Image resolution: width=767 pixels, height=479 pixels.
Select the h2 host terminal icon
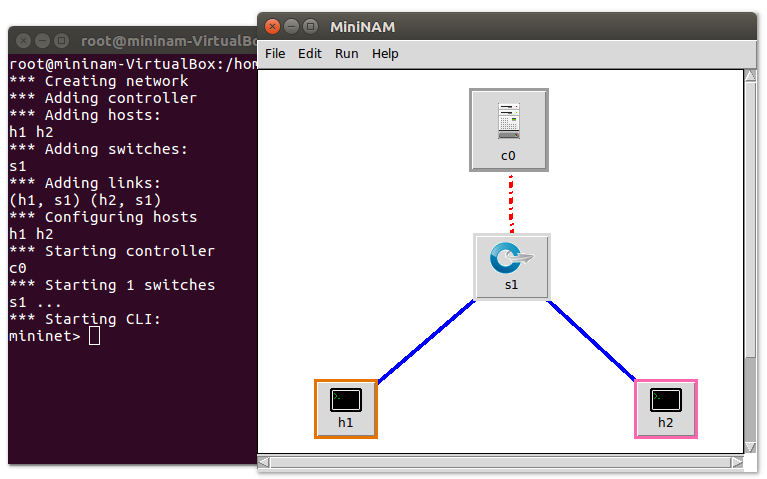(665, 401)
